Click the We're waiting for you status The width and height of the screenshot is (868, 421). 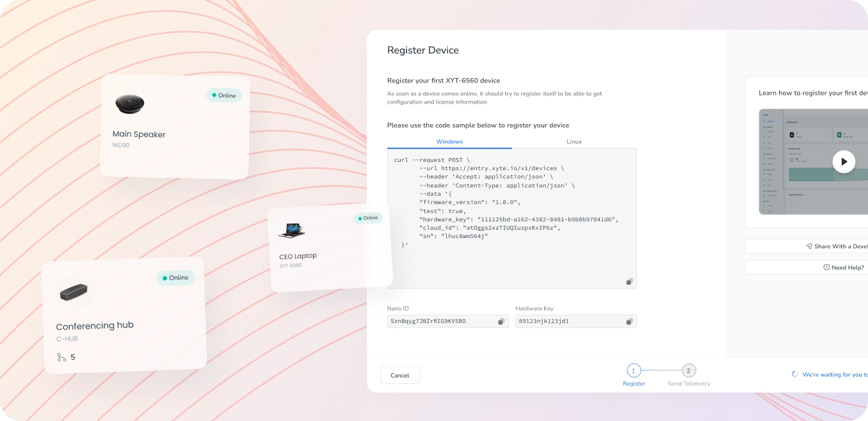click(x=830, y=375)
